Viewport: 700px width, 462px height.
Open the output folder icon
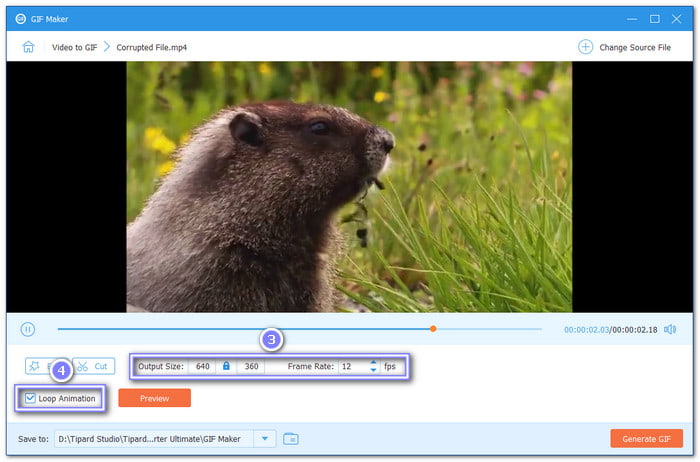click(291, 438)
